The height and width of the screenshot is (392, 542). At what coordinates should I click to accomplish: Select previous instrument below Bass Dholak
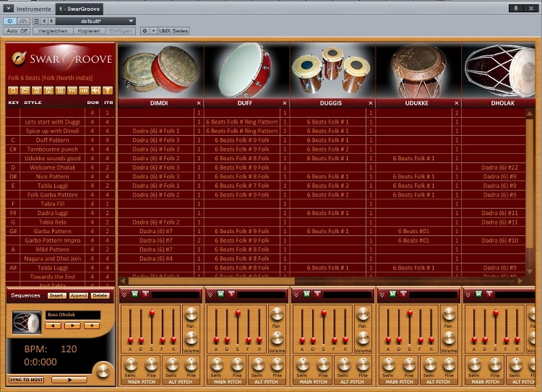click(53, 326)
